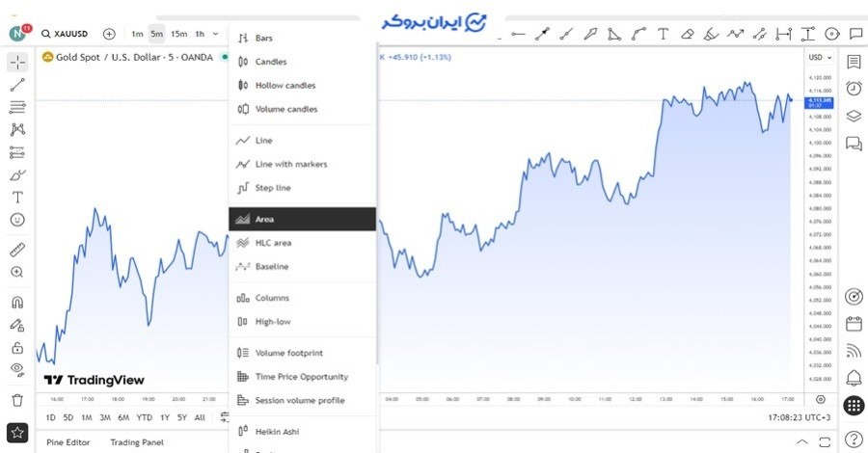Screen dimensions: 868x453
Task: Open the alerts clock panel
Action: tap(854, 89)
